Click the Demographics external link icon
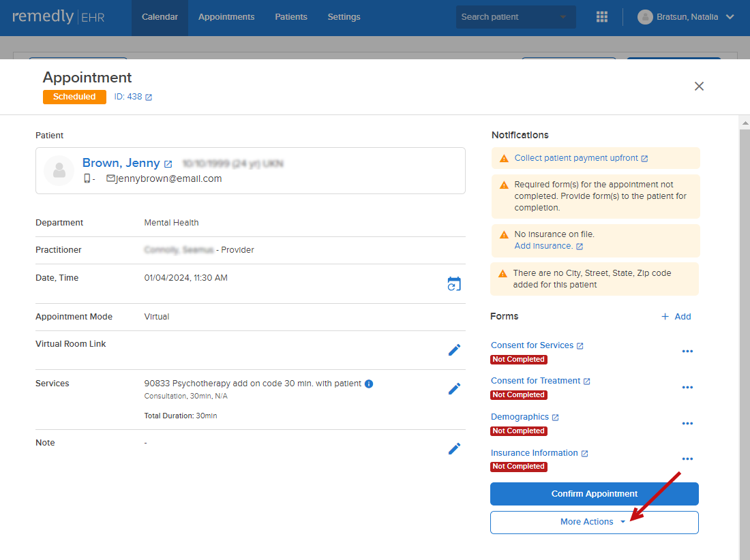Screen dimensions: 750x560 tap(555, 418)
